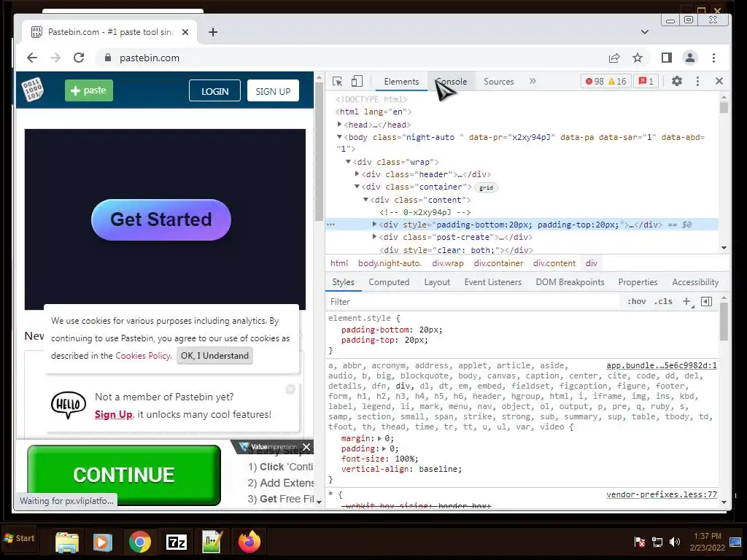The width and height of the screenshot is (747, 560).
Task: Open Chrome profile avatar
Action: [x=690, y=58]
